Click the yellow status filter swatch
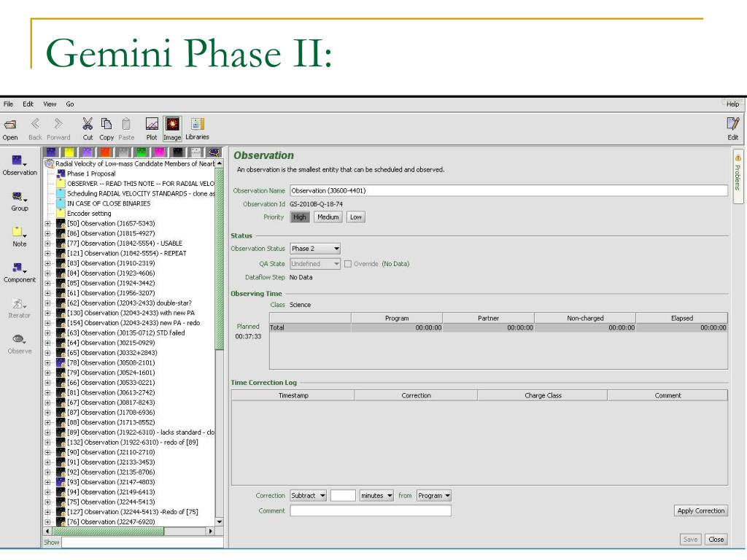747x560 pixels. (69, 152)
